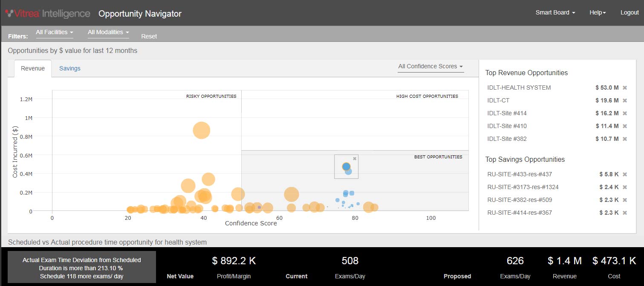
Task: Reset the filters
Action: (x=149, y=37)
